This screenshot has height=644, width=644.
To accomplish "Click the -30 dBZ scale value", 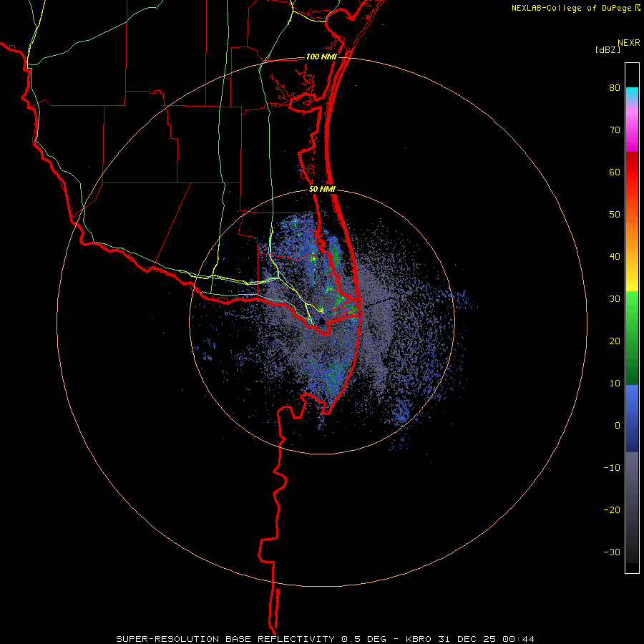I will 612,552.
